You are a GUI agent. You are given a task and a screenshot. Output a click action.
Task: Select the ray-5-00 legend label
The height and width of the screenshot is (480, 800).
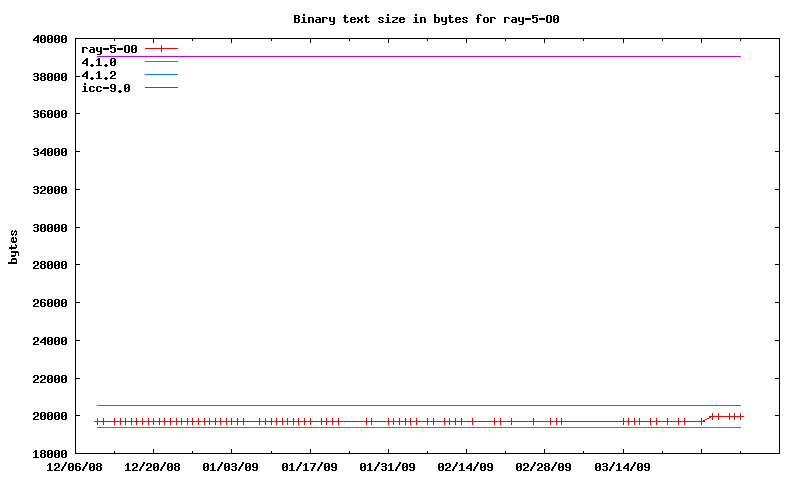(x=109, y=49)
